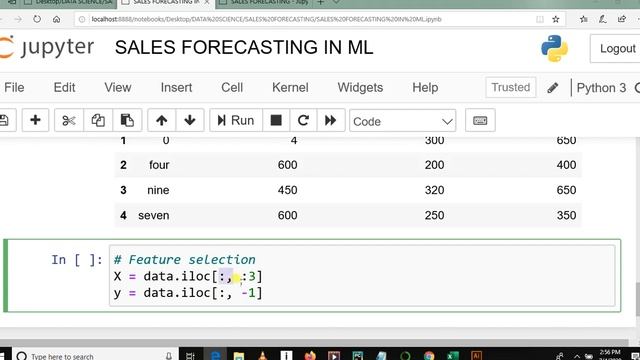
Task: Open Task View on the taskbar
Action: (x=190, y=356)
